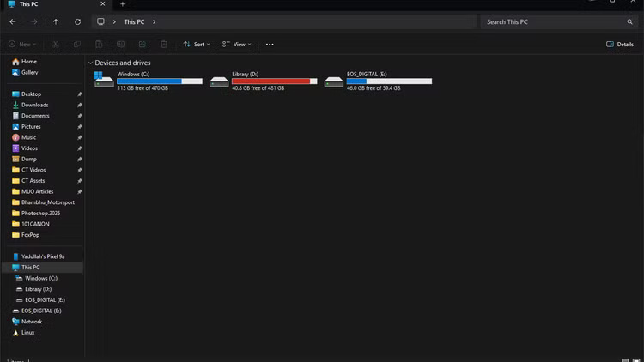Screen dimensions: 644x362
Task: Select the EOS_DIGITAL (E:) drive icon
Action: click(x=334, y=81)
